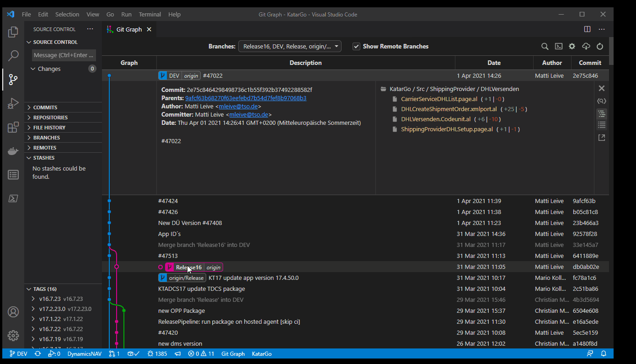This screenshot has height=364, width=636.
Task: Click the Author's mleive@tso.de email link
Action: (238, 106)
